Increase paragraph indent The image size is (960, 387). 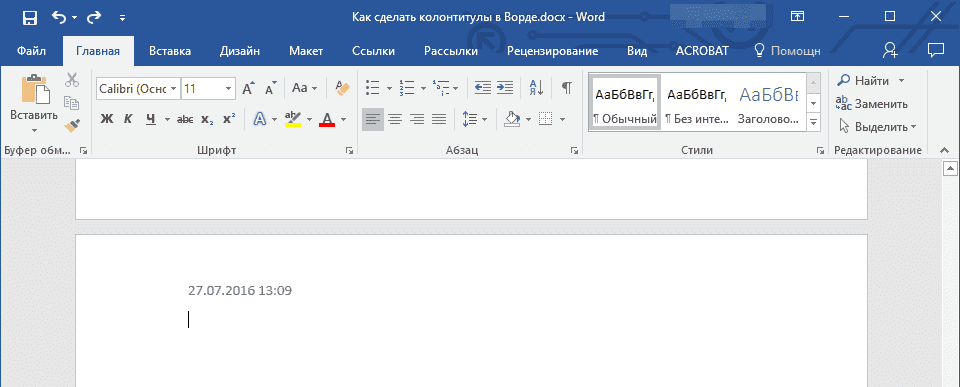504,88
